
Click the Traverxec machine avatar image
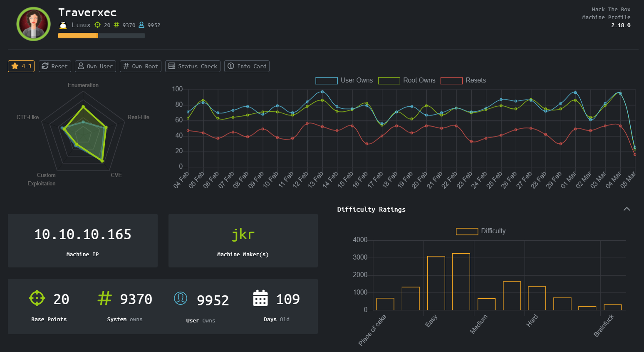[33, 24]
